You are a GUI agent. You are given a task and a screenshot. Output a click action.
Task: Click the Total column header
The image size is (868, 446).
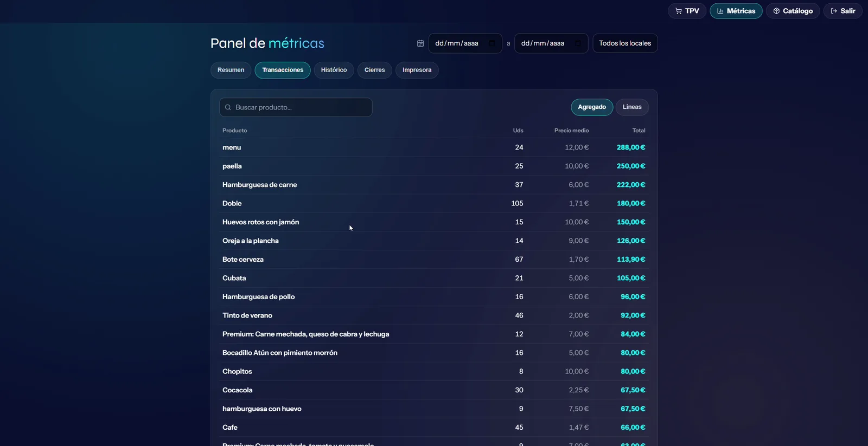click(x=639, y=131)
